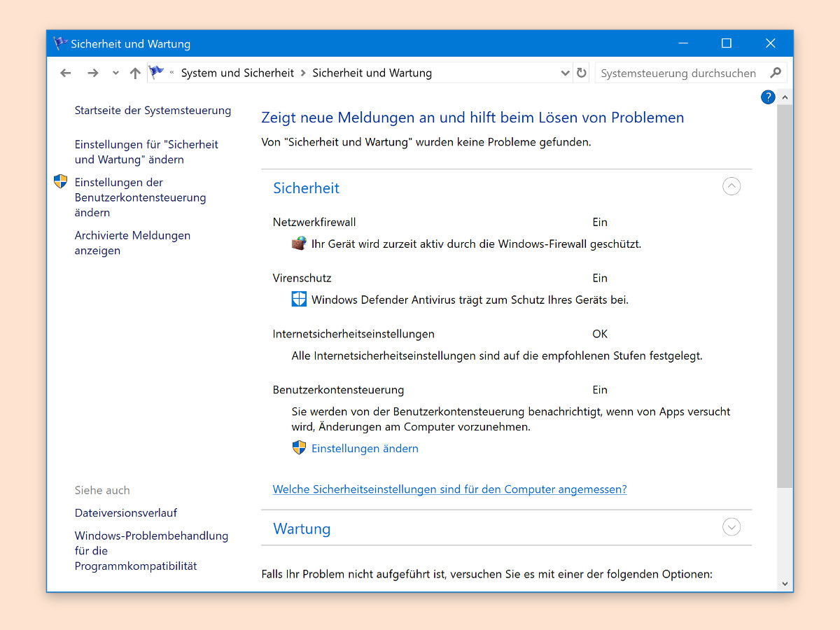Open Welche Sicherheitseinstellungen sind angemessen link
This screenshot has height=630, width=840.
(449, 489)
